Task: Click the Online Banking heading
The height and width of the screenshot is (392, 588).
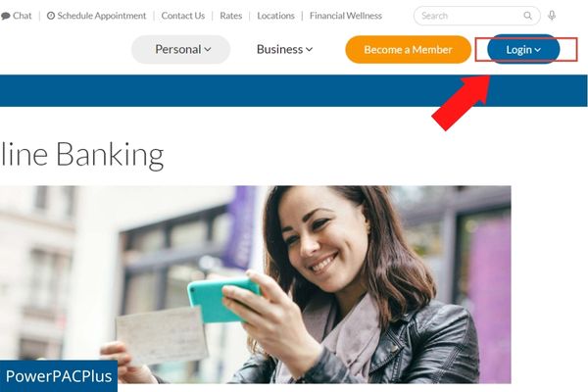Action: [81, 155]
